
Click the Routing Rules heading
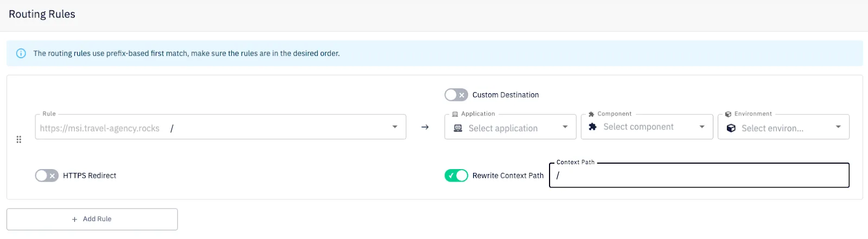(42, 14)
